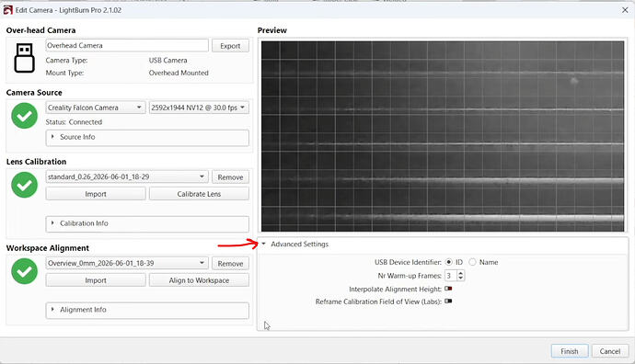
Task: Open the Creality Falcon Camera dropdown
Action: 95,108
